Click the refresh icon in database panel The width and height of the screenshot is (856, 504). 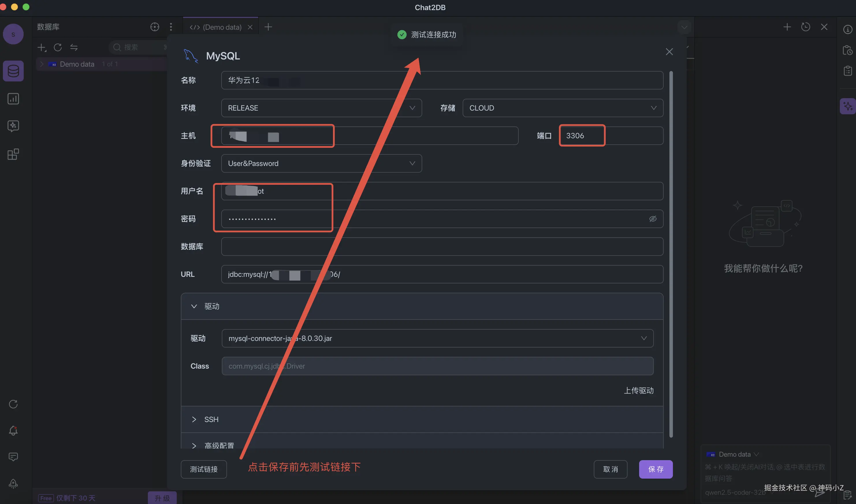58,47
